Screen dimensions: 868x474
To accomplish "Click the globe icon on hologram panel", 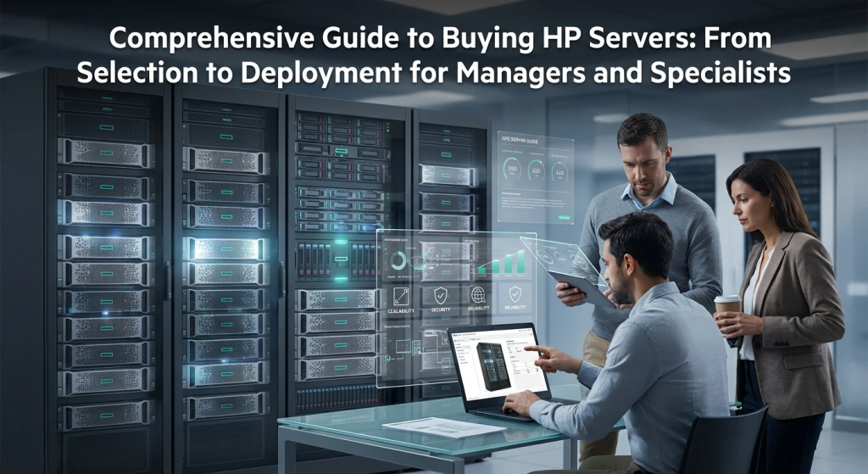I will (478, 294).
